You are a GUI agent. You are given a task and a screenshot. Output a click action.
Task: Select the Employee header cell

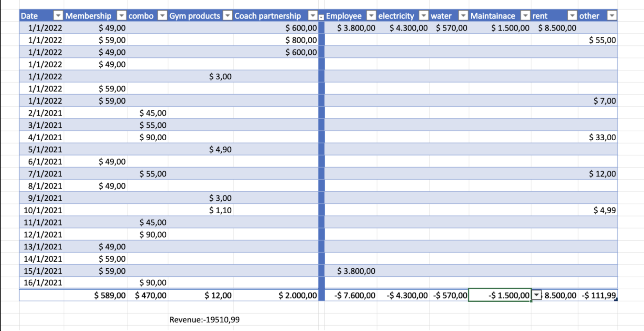click(351, 16)
